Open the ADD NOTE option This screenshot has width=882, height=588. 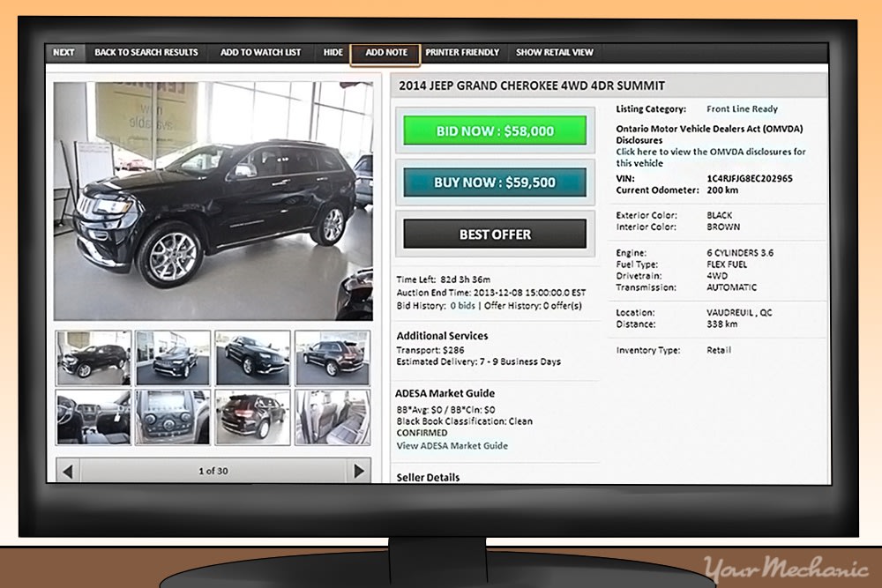pyautogui.click(x=386, y=53)
